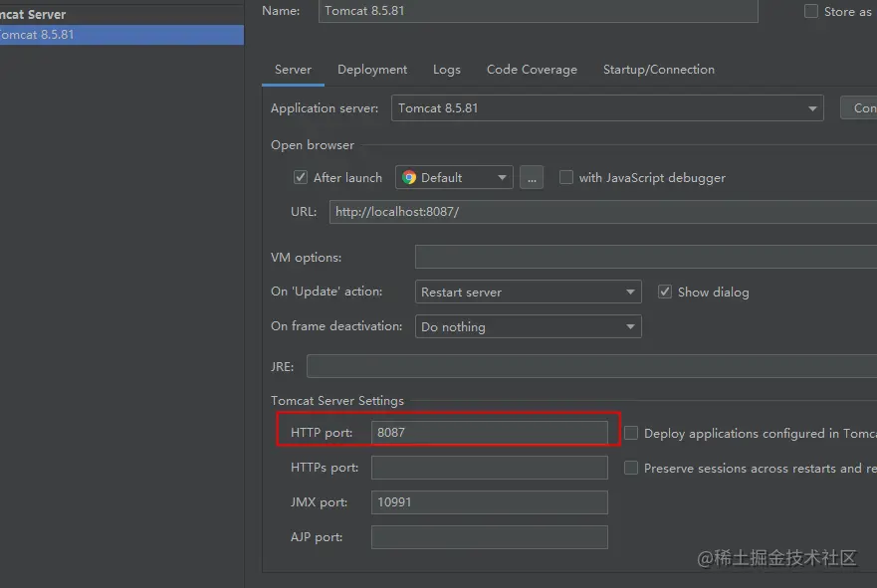Open the Startup/Connection tab
Viewport: 877px width, 588px height.
[659, 70]
